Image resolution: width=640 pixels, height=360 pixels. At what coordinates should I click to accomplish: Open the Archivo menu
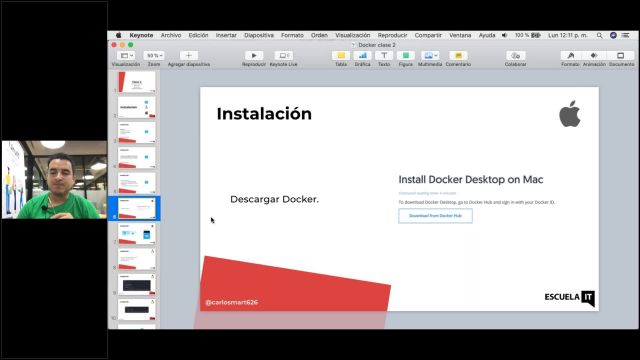[x=171, y=36]
